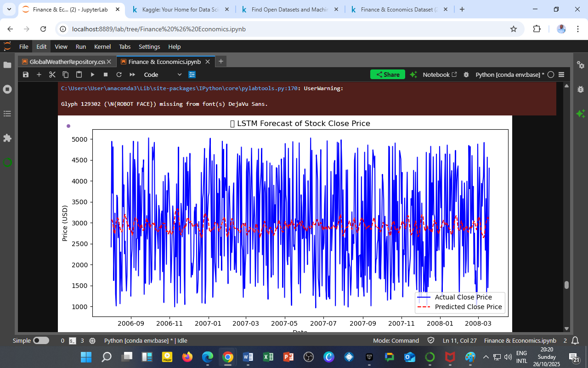
Task: Switch to the GlobalWeatherRepository.csv tab
Action: (x=67, y=62)
